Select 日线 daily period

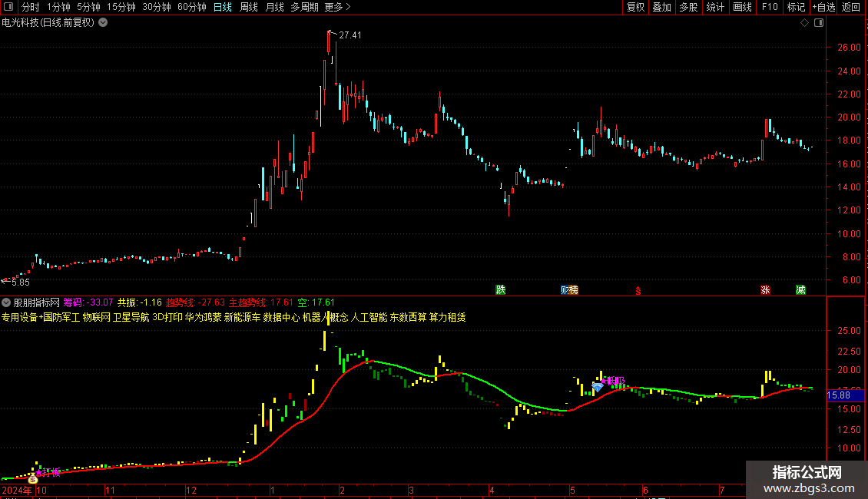click(223, 7)
